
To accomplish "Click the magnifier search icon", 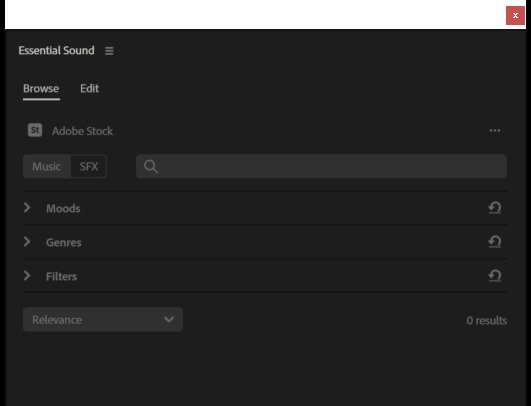I will 151,167.
